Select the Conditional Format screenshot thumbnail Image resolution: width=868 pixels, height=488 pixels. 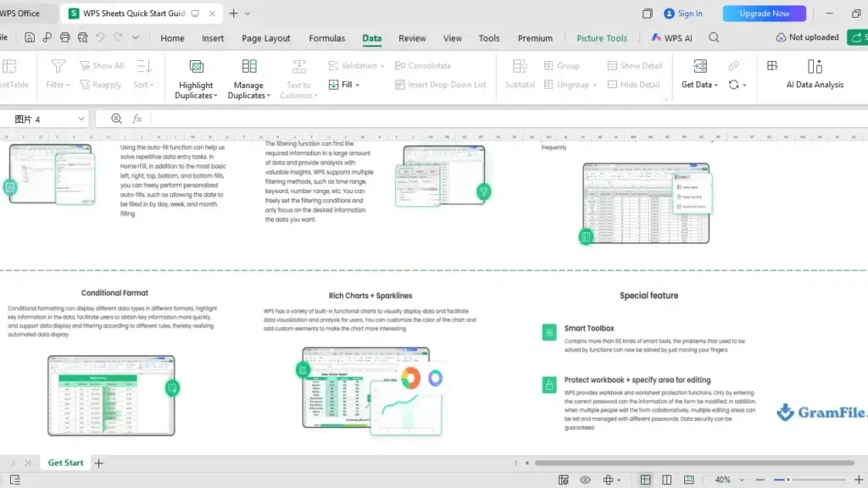point(111,396)
